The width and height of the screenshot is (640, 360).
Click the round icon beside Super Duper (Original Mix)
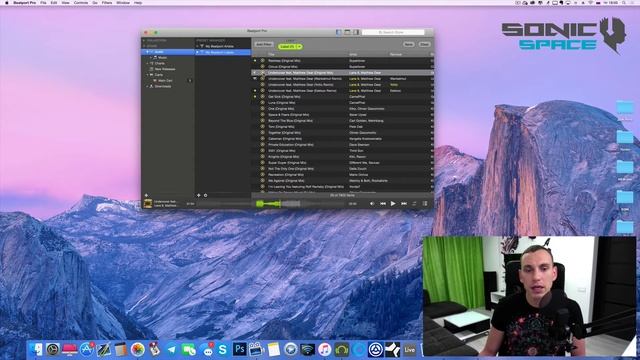point(262,162)
